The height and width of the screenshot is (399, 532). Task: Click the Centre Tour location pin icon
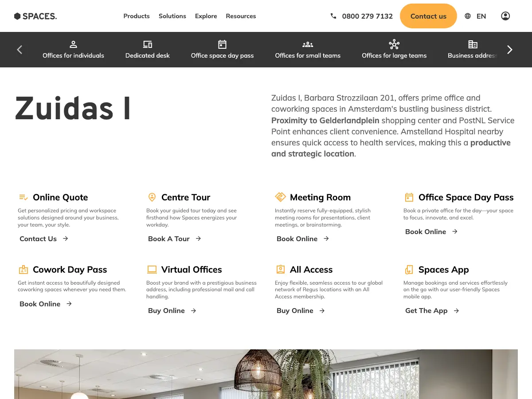pos(152,197)
